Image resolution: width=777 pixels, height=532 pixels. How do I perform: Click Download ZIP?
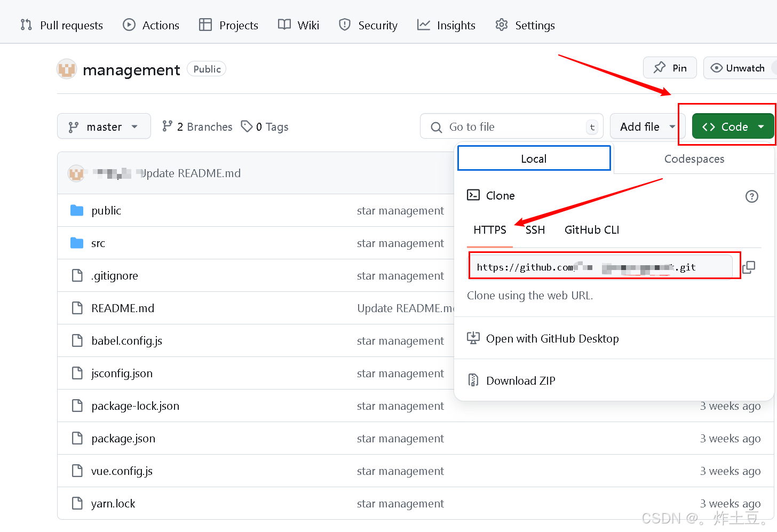pyautogui.click(x=511, y=380)
